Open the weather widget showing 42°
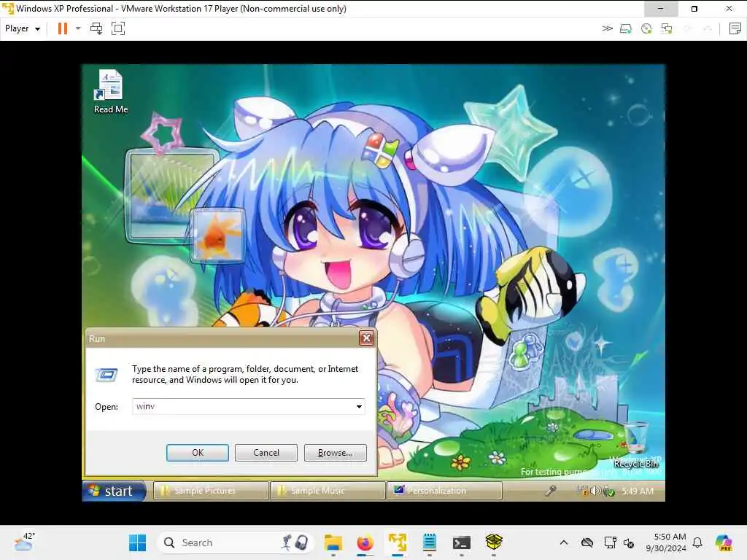The height and width of the screenshot is (560, 747). [24, 542]
